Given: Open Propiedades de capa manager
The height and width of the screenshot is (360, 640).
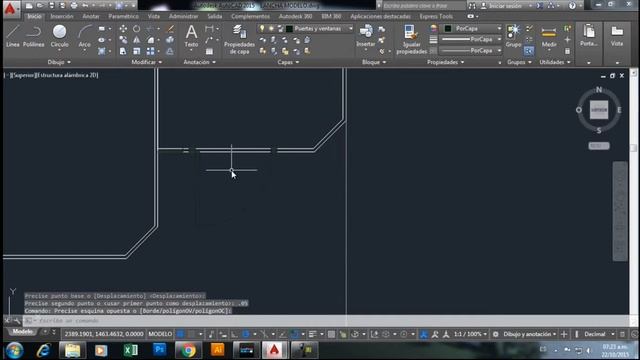Looking at the screenshot, I should click(x=239, y=39).
